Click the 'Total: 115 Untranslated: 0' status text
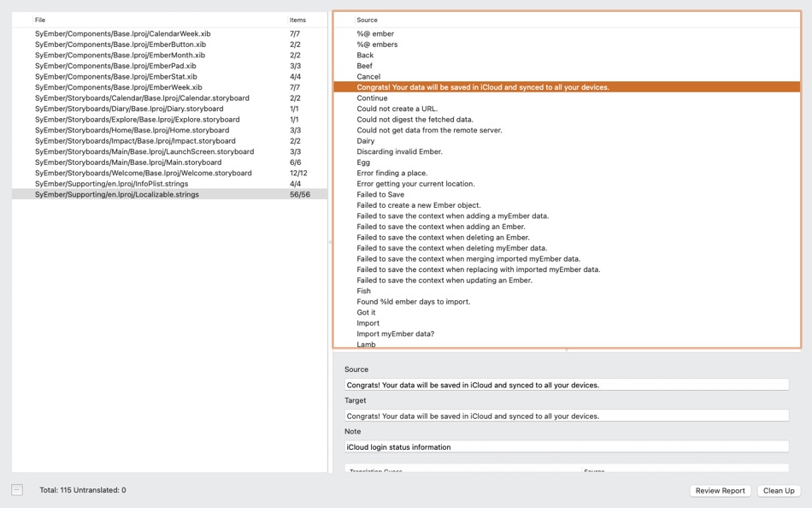The height and width of the screenshot is (508, 812). tap(83, 490)
